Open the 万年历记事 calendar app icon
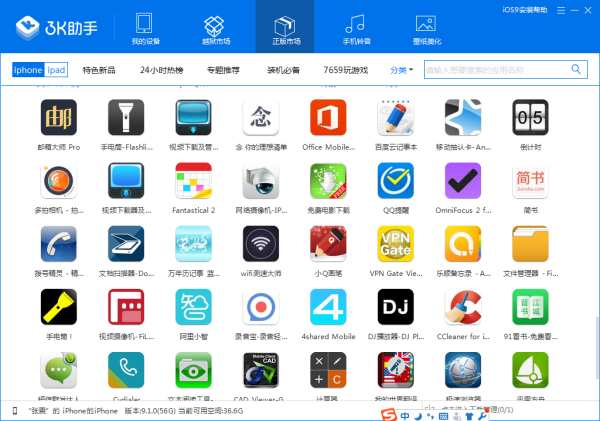Screen dimensions: 600x421 coord(193,243)
